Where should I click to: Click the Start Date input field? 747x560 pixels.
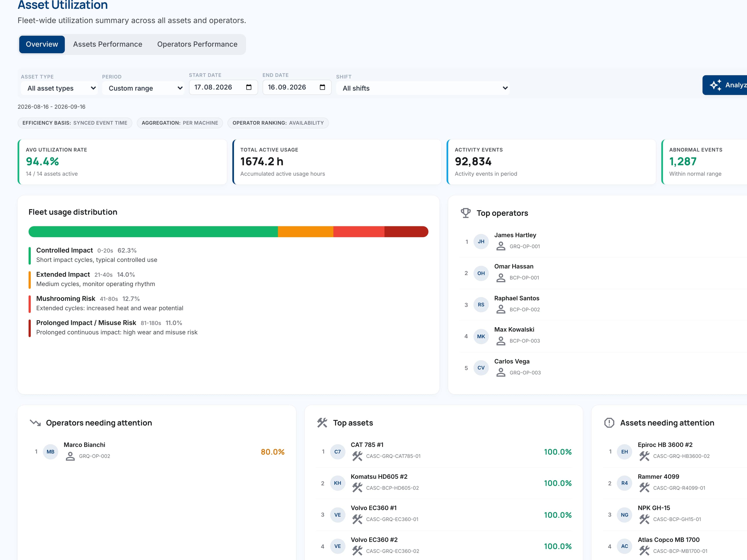pos(223,87)
